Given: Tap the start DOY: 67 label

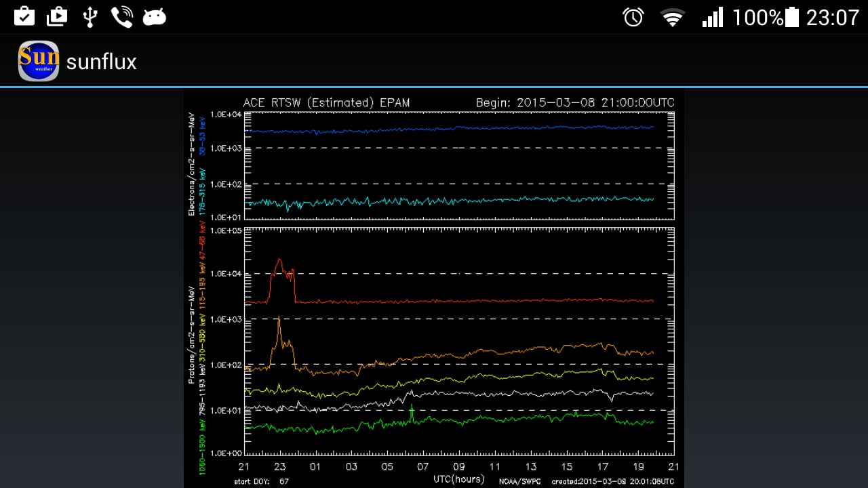Looking at the screenshot, I should pyautogui.click(x=262, y=482).
